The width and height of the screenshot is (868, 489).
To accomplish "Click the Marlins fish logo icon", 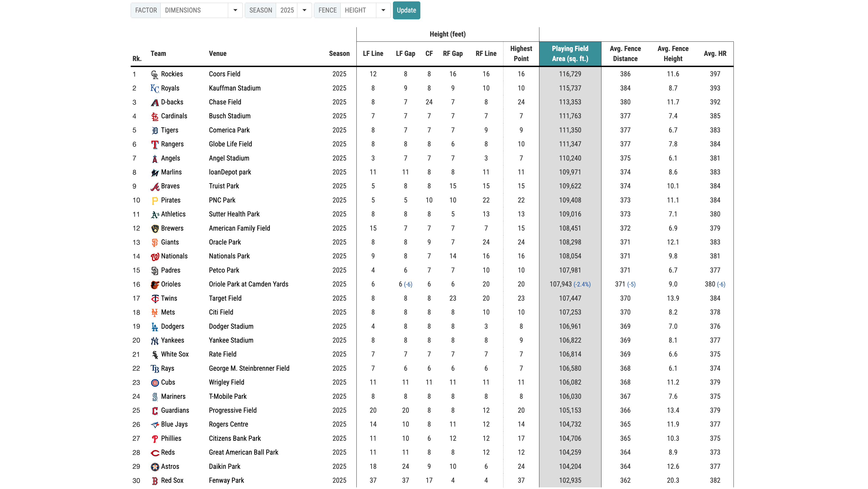I will (155, 173).
